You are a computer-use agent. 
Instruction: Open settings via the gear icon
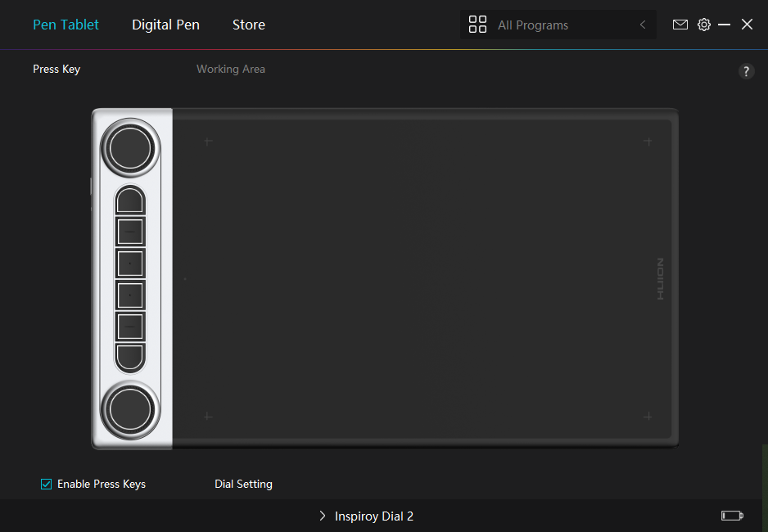(704, 25)
